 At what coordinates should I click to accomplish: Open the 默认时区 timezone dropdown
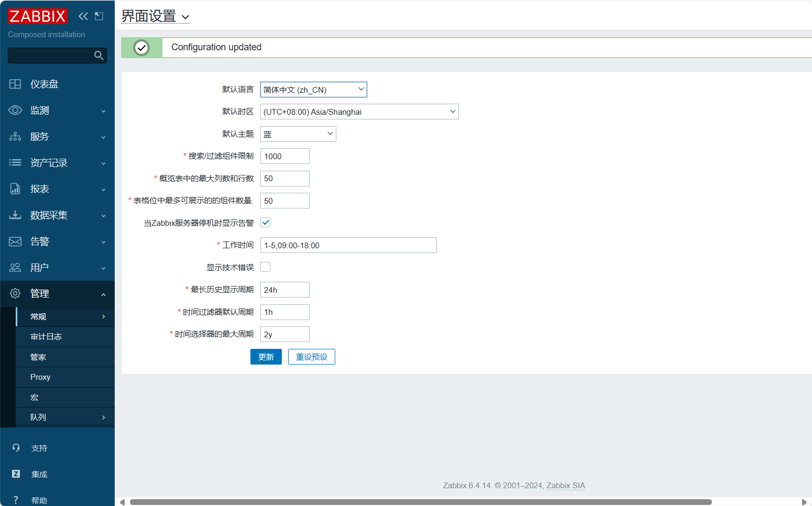coord(359,112)
